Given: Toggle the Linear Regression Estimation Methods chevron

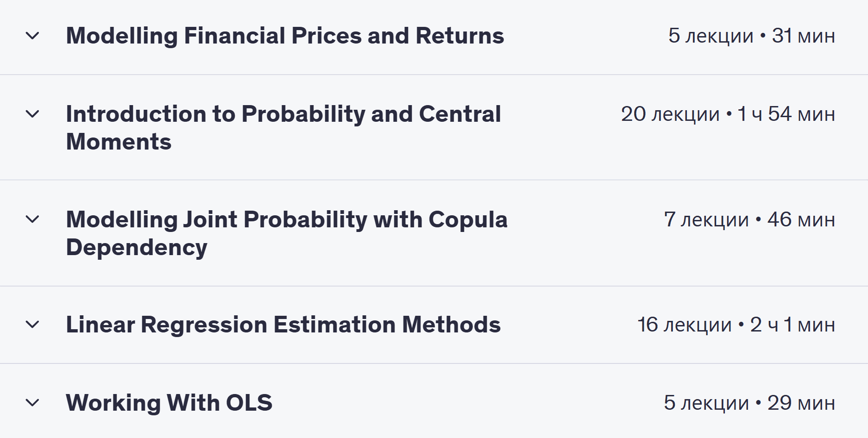Looking at the screenshot, I should click(32, 325).
